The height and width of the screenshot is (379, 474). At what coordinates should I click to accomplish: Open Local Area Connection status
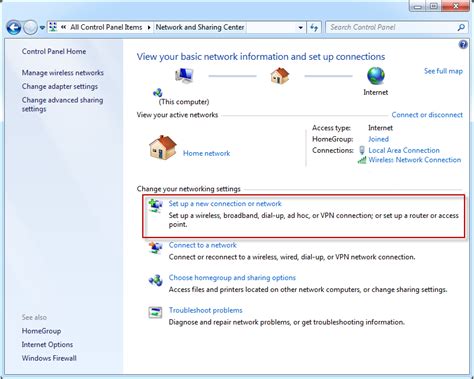tap(404, 150)
